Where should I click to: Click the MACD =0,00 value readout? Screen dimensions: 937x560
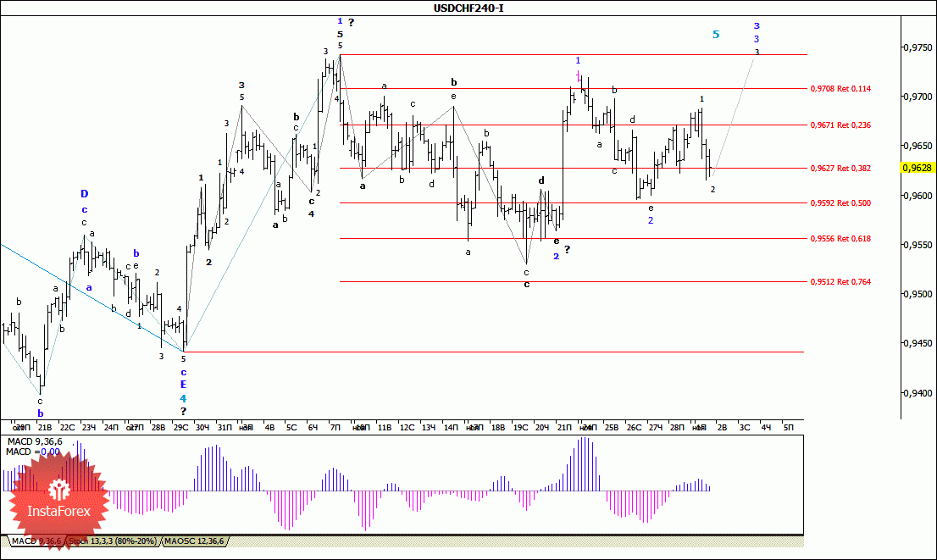pyautogui.click(x=33, y=452)
